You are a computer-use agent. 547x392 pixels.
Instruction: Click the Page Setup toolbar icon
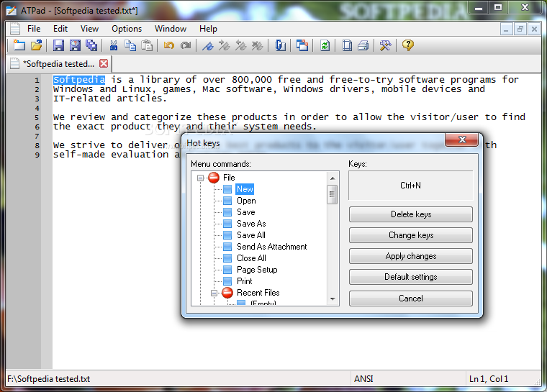[347, 45]
